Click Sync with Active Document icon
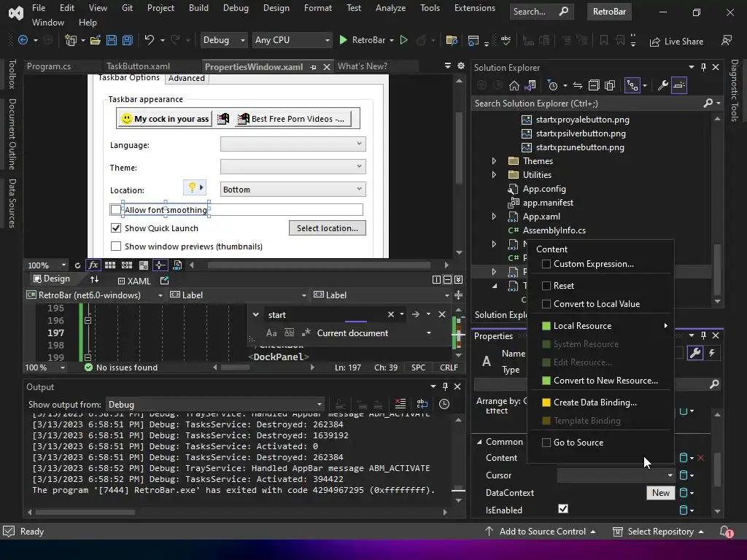747x560 pixels. coord(578,86)
